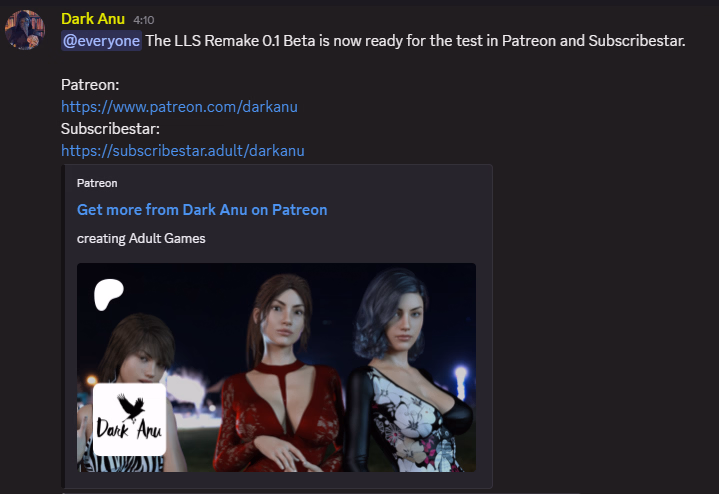Click the Dark Anu raven logo badge
The height and width of the screenshot is (494, 719).
pyautogui.click(x=129, y=419)
